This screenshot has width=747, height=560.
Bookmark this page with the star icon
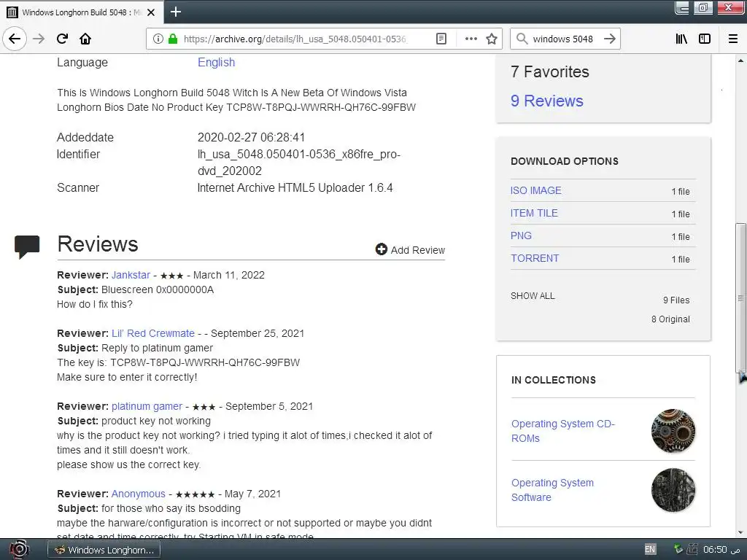pos(492,39)
